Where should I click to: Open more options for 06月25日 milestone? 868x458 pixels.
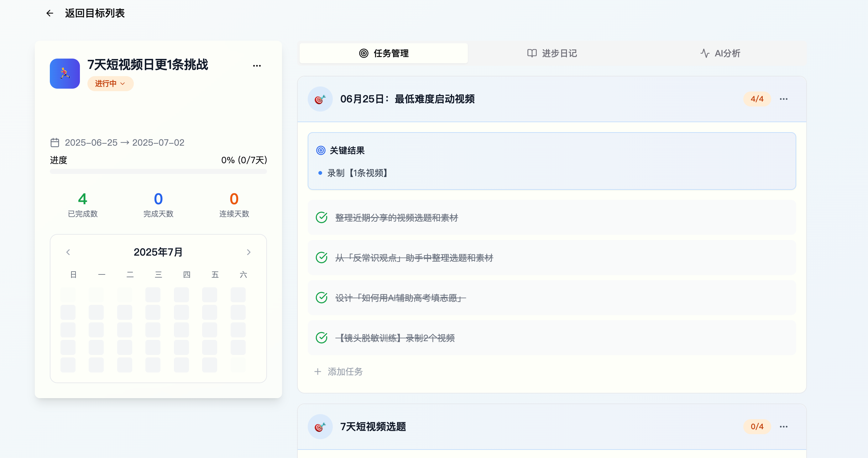click(783, 99)
